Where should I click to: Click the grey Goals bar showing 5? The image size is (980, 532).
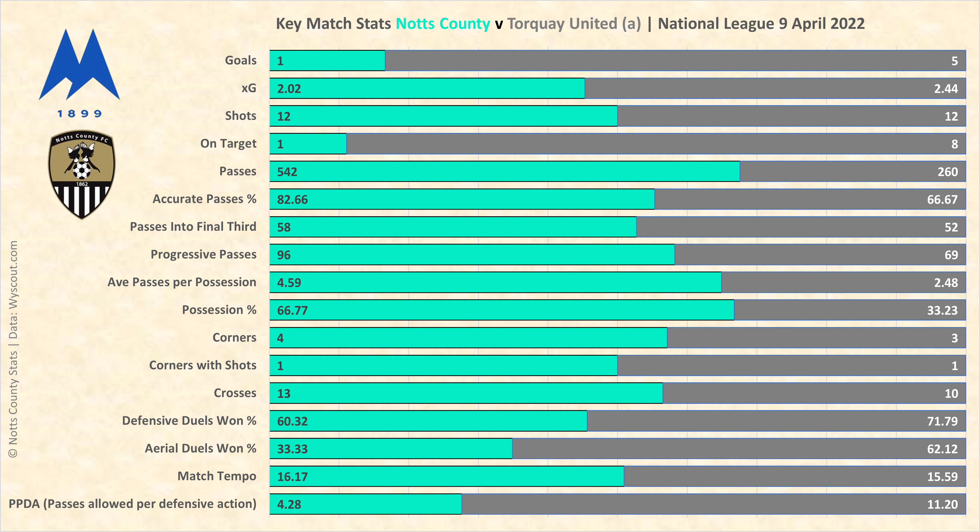pos(675,61)
